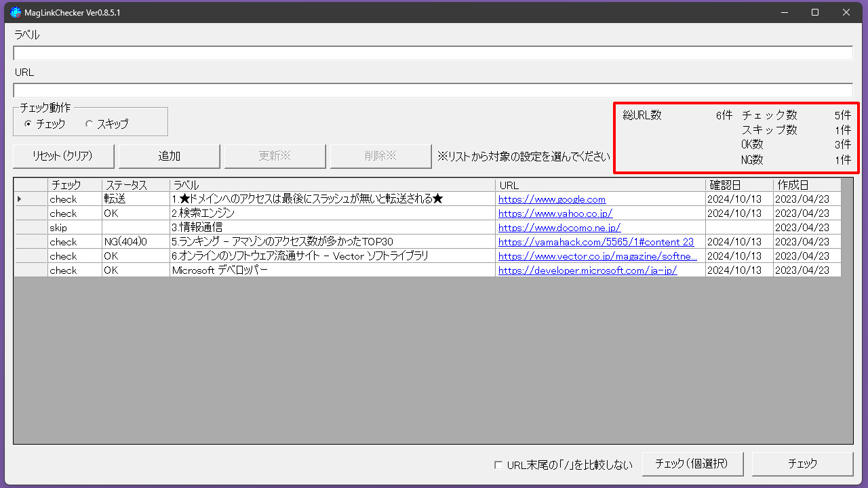Image resolution: width=868 pixels, height=488 pixels.
Task: Click the チェック(個選択) button
Action: 692,464
